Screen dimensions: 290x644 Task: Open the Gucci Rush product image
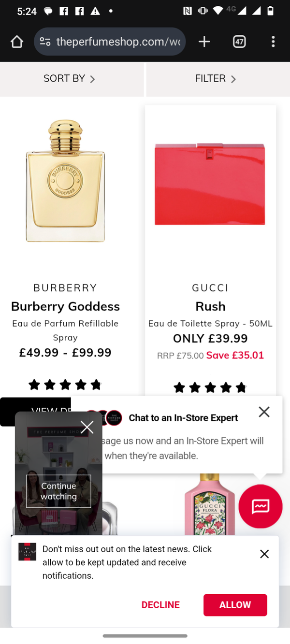210,185
